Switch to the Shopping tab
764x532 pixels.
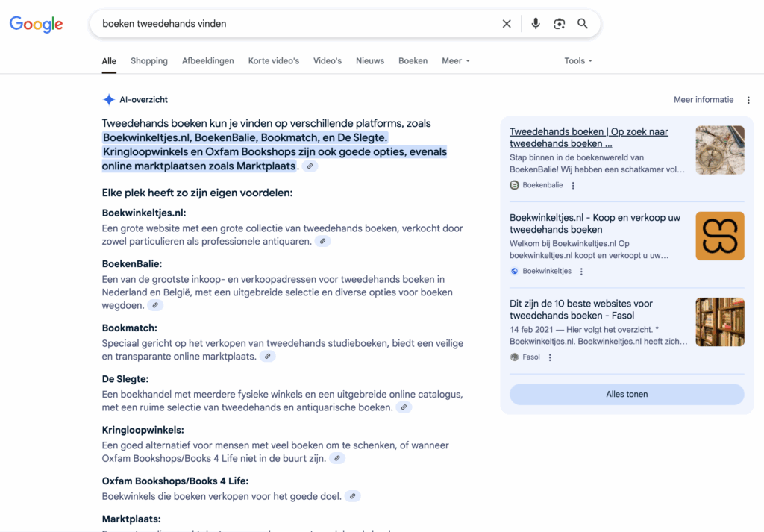[x=149, y=61]
